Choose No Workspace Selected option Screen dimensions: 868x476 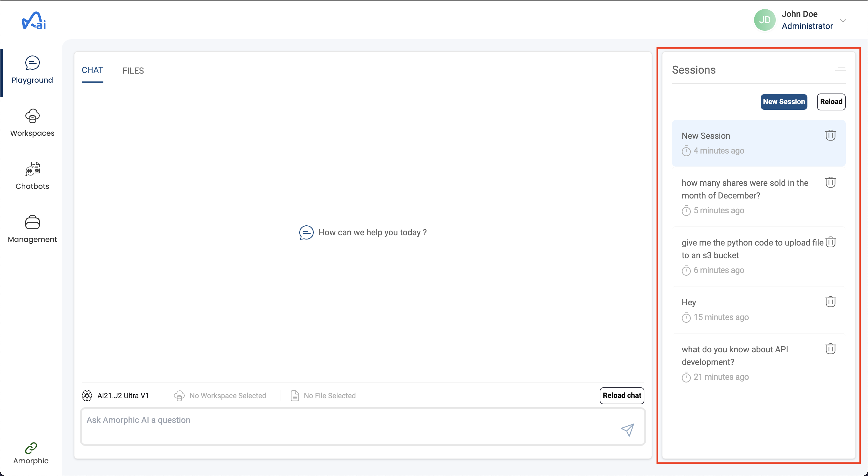pyautogui.click(x=228, y=395)
